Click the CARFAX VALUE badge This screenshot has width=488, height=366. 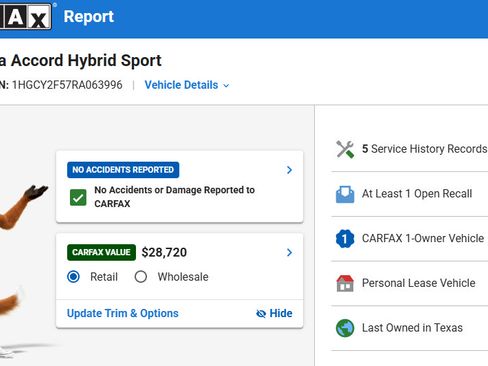coord(101,252)
